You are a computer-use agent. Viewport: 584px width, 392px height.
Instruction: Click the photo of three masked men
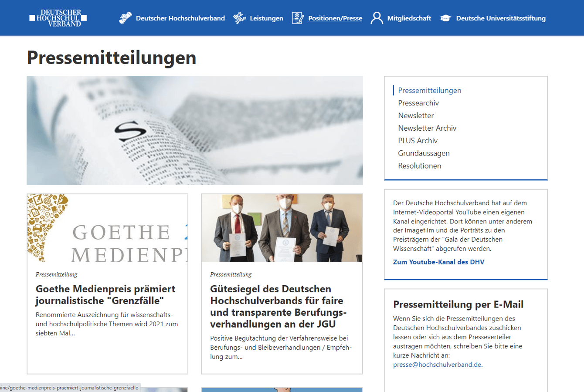282,228
